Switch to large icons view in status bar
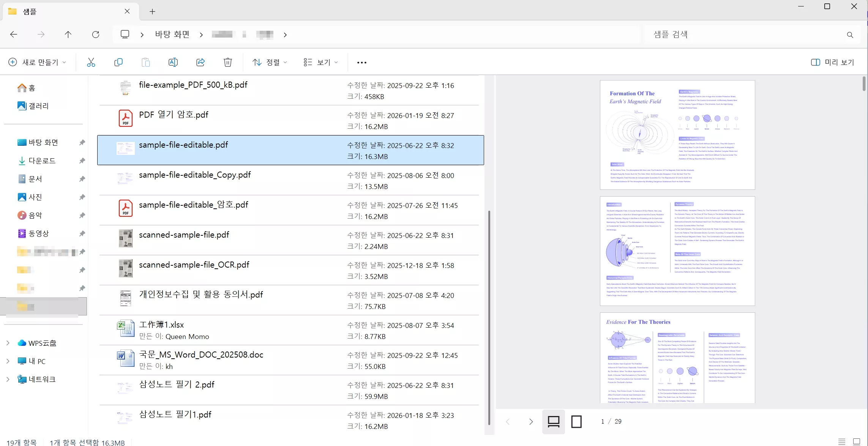 (857, 442)
